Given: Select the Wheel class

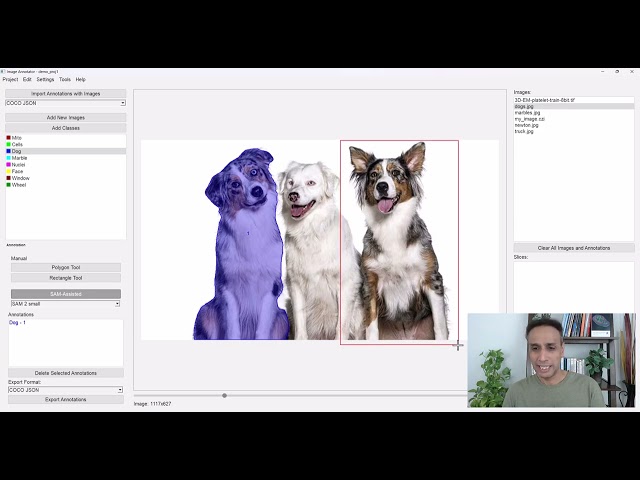Looking at the screenshot, I should pos(66,185).
